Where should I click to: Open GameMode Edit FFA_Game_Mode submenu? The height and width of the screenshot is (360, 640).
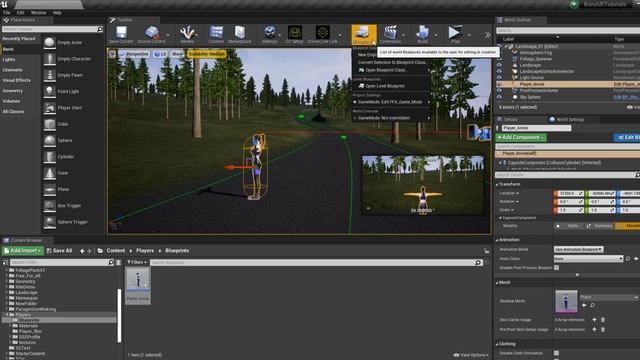pos(391,102)
